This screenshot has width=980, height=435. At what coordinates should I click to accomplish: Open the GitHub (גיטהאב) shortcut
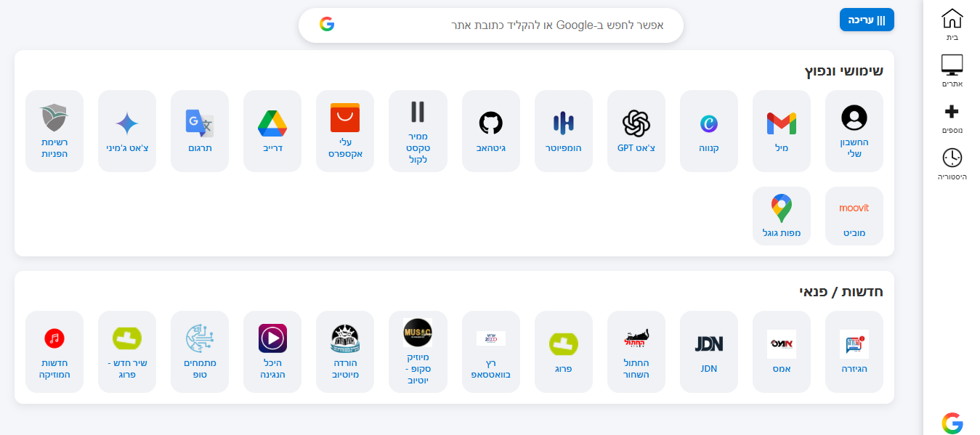click(491, 131)
